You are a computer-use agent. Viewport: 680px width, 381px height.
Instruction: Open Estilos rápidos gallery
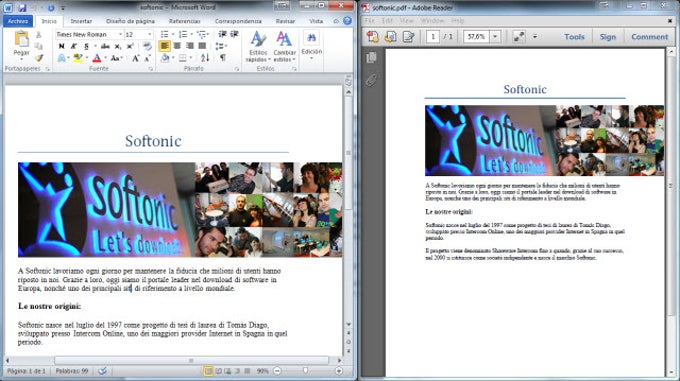[x=258, y=46]
